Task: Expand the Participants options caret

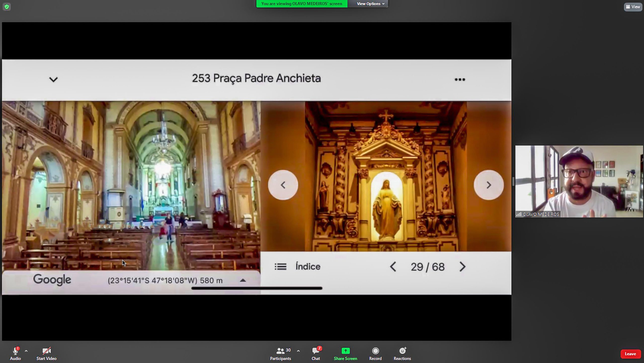Action: pos(298,351)
